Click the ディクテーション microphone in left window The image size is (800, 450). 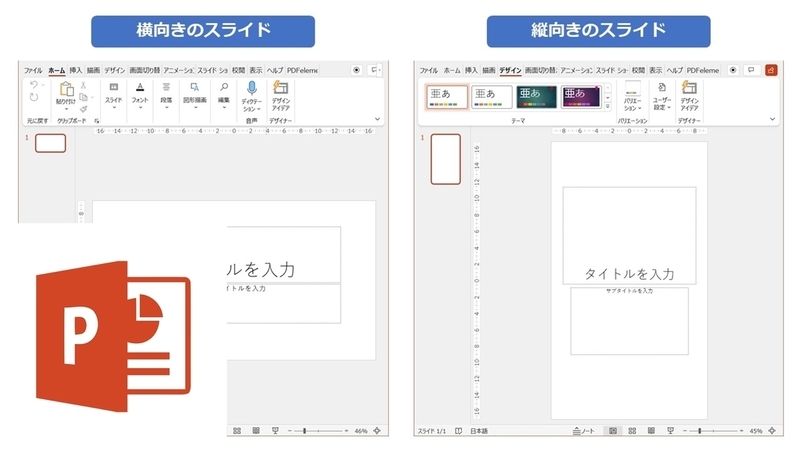point(252,88)
